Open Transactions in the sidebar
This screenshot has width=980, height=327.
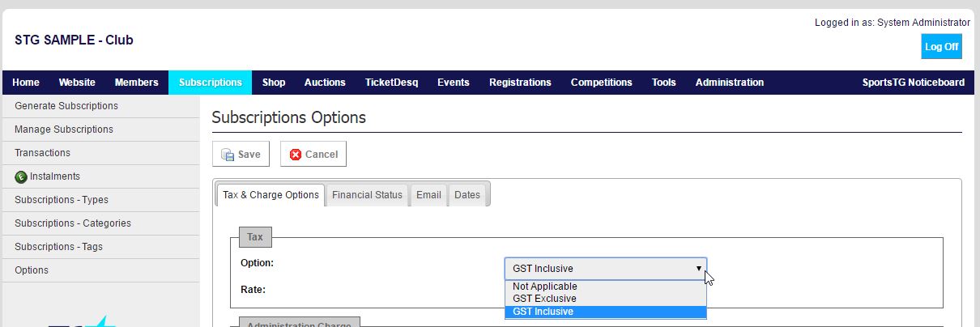click(100, 153)
